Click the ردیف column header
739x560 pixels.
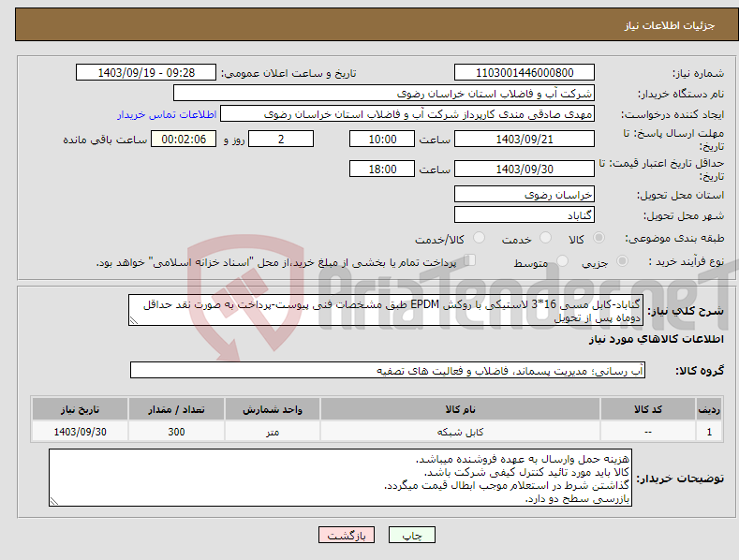coord(709,409)
